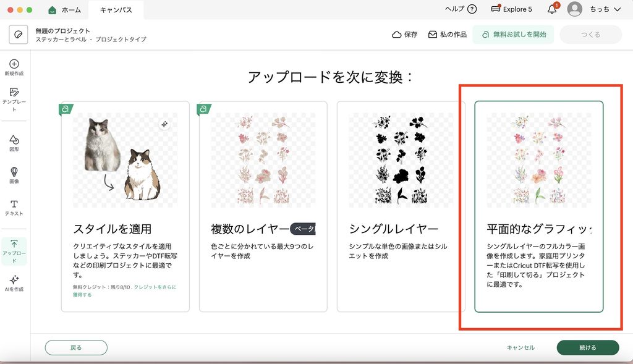Select the アップロード sidebar item
The width and height of the screenshot is (633, 364).
tap(14, 251)
